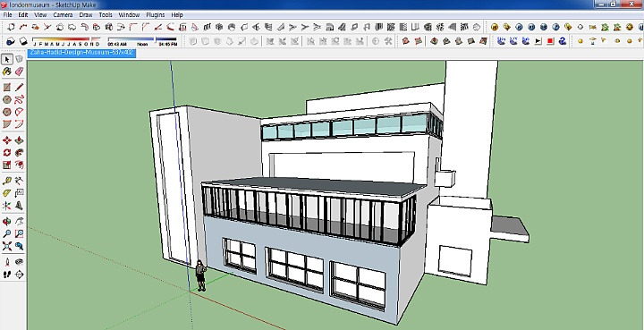Click the blue question mark help icon
Screen dimensions: 644x330
(563, 41)
